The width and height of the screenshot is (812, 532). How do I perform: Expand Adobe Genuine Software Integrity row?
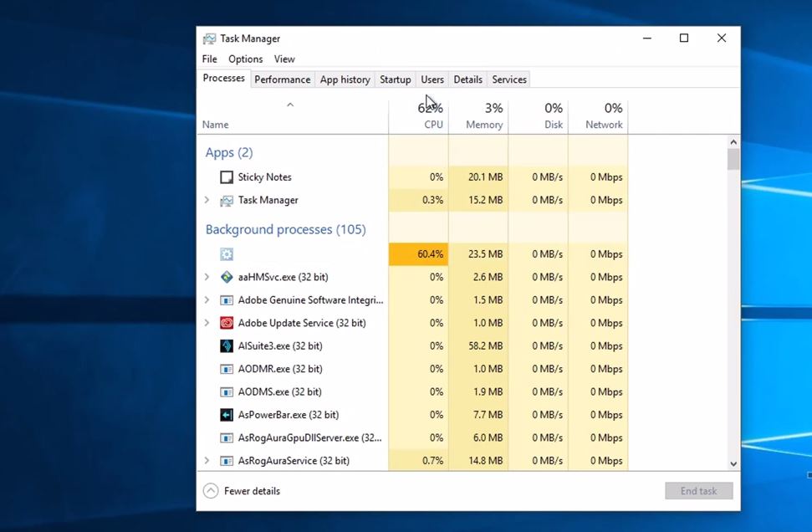click(207, 300)
